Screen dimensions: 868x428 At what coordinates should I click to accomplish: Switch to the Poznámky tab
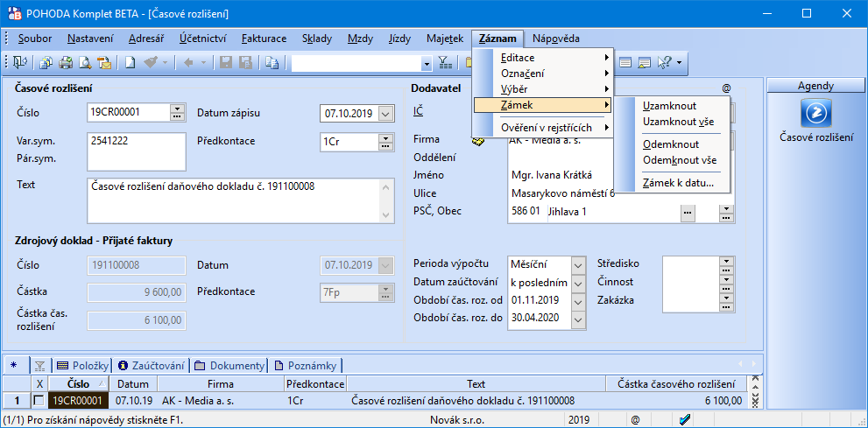[307, 366]
